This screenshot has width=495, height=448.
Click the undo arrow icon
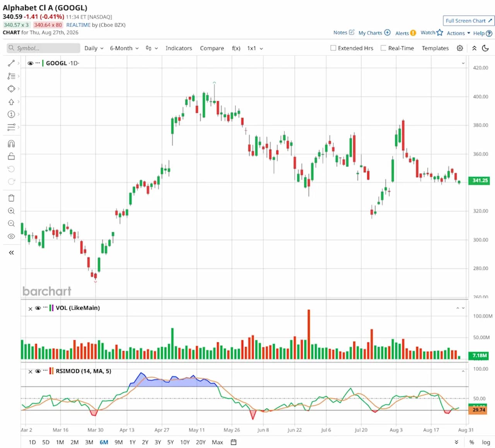coord(11,169)
